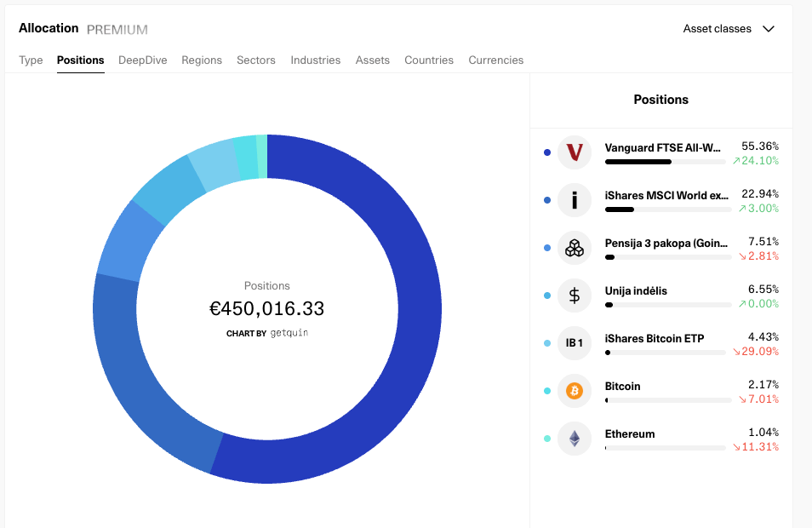The height and width of the screenshot is (528, 812).
Task: Open the DeepDive tab
Action: coord(142,60)
